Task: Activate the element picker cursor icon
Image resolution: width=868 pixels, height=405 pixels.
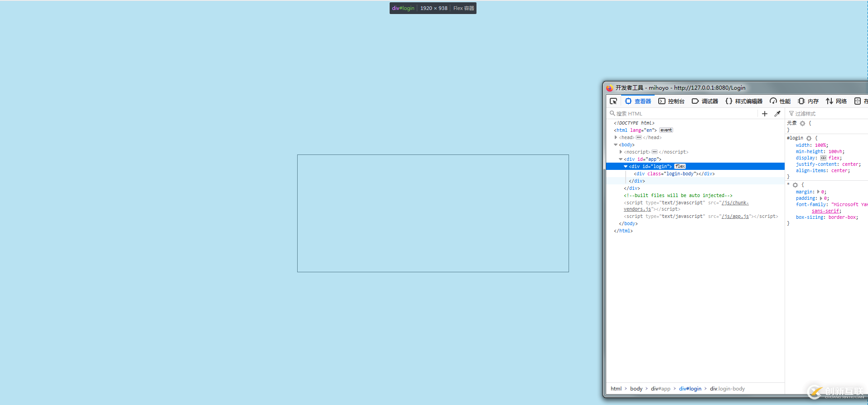Action: (613, 101)
